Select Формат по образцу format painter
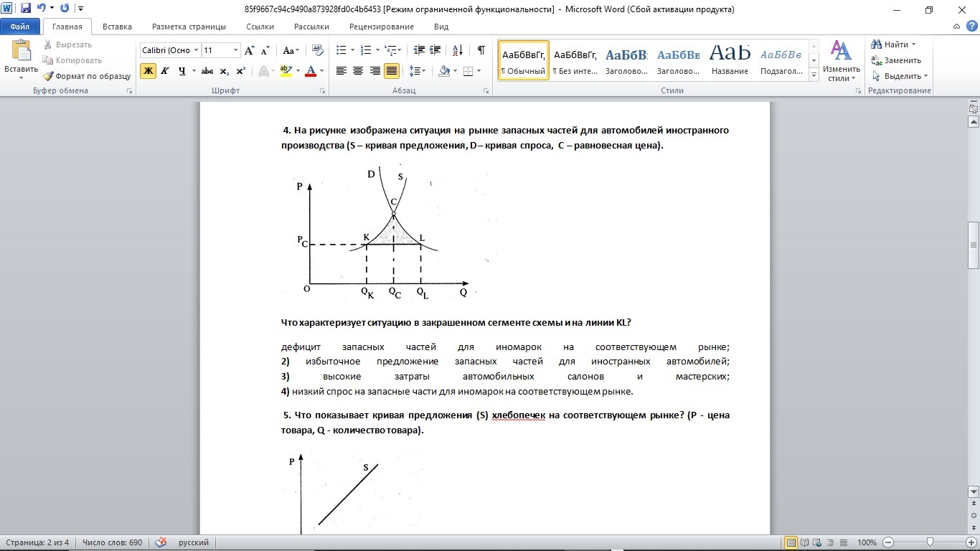The height and width of the screenshot is (551, 980). (x=87, y=76)
